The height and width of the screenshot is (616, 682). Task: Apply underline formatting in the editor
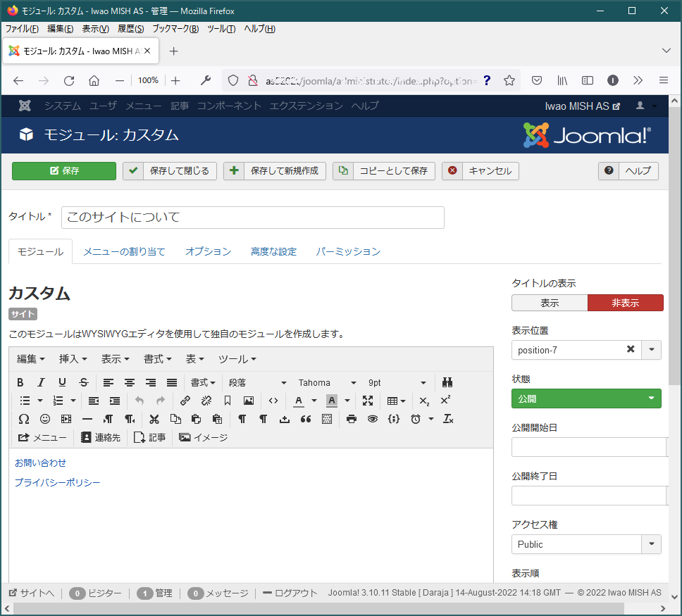[62, 382]
